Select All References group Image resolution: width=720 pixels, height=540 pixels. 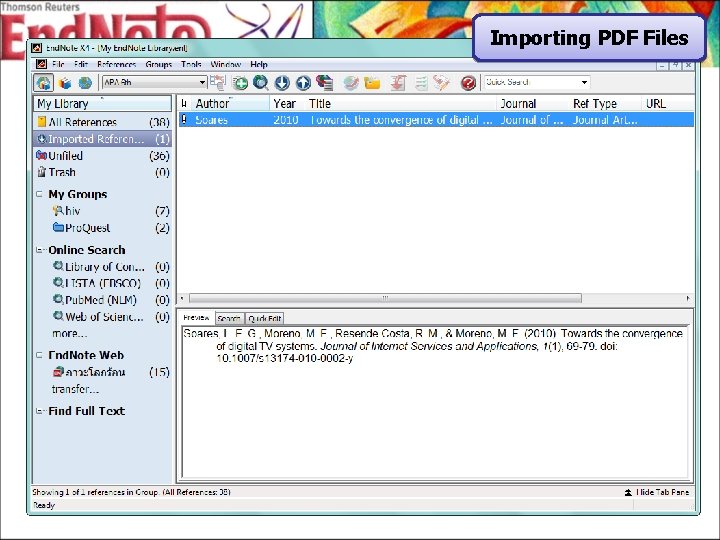point(102,122)
